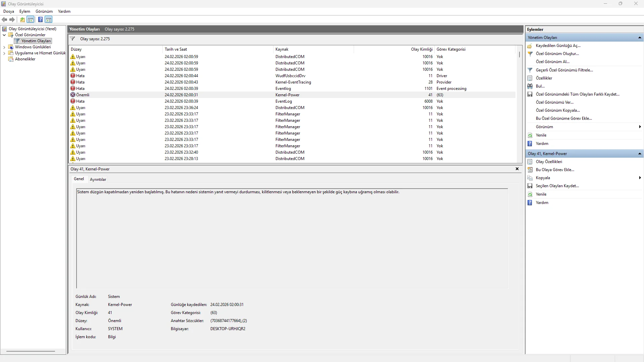Sort events by the Düzey column header

pyautogui.click(x=115, y=49)
